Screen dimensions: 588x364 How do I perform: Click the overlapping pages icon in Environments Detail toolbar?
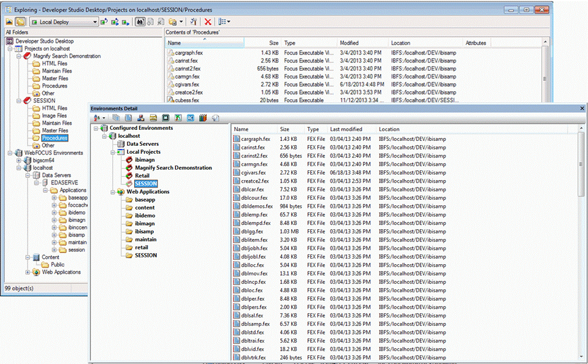click(116, 118)
